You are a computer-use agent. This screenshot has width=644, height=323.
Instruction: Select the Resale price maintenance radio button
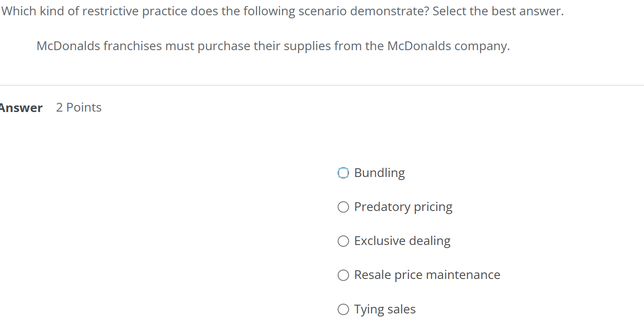click(x=343, y=275)
